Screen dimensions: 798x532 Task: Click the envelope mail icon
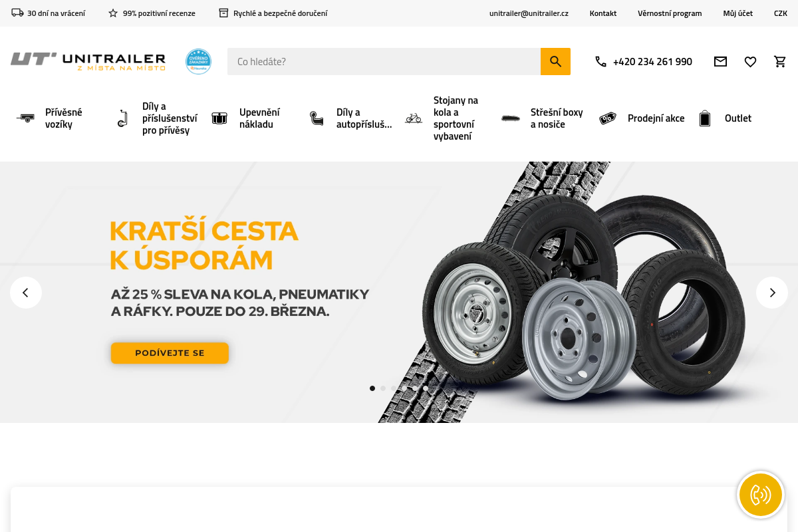720,62
